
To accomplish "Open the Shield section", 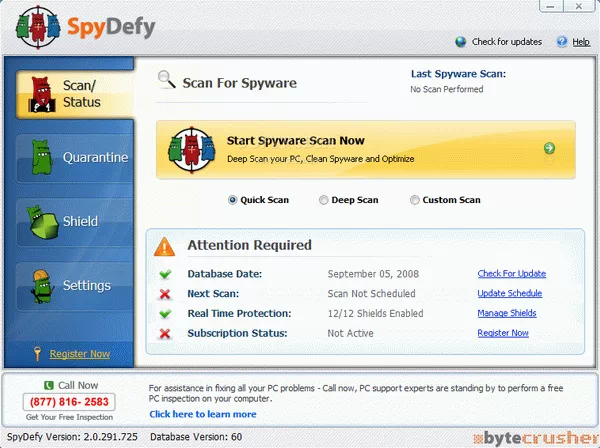I will [x=74, y=222].
